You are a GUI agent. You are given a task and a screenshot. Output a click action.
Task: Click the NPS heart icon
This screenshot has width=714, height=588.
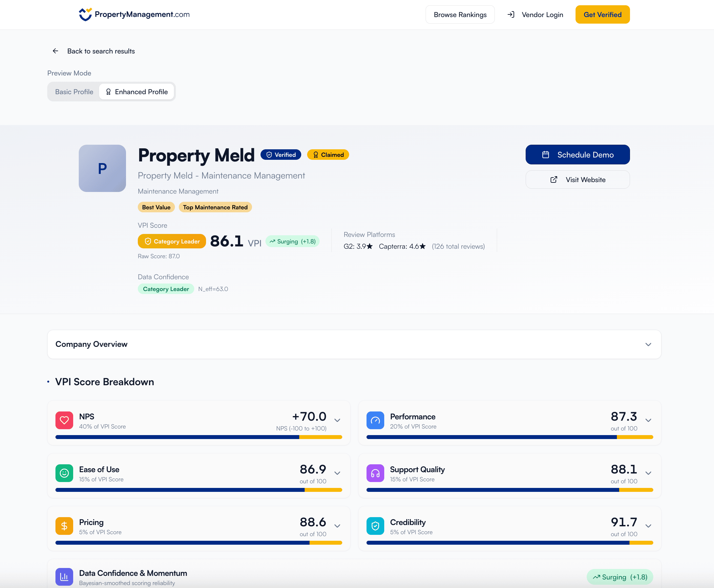click(x=64, y=420)
